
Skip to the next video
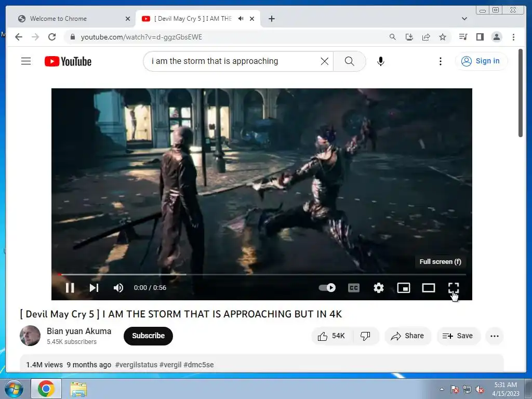(94, 288)
